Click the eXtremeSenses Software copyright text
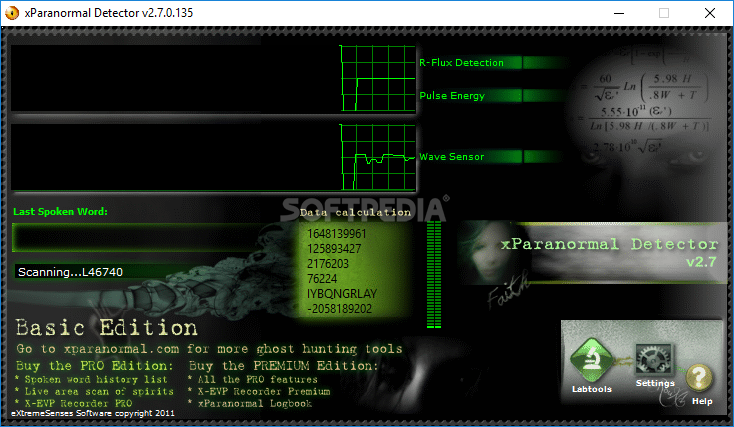 click(x=93, y=413)
